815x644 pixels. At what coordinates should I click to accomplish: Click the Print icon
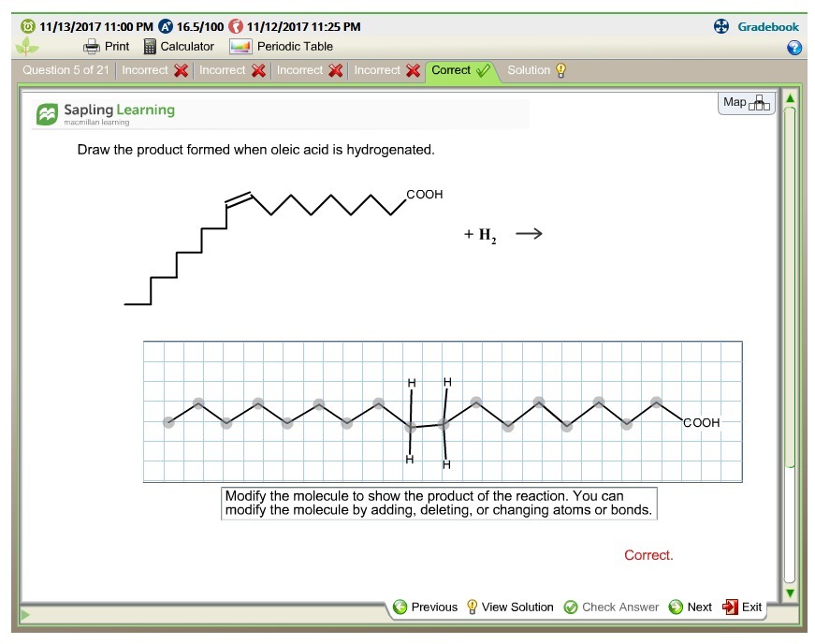click(x=91, y=47)
